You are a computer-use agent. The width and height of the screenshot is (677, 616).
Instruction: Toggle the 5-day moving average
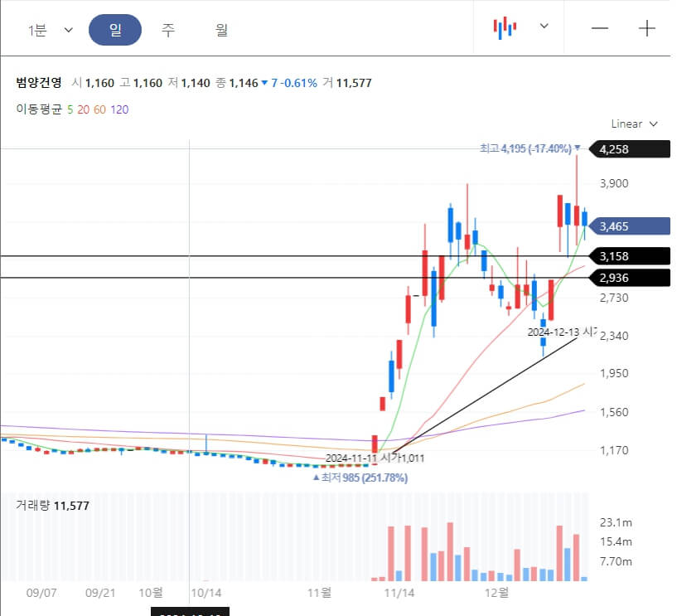(x=70, y=109)
